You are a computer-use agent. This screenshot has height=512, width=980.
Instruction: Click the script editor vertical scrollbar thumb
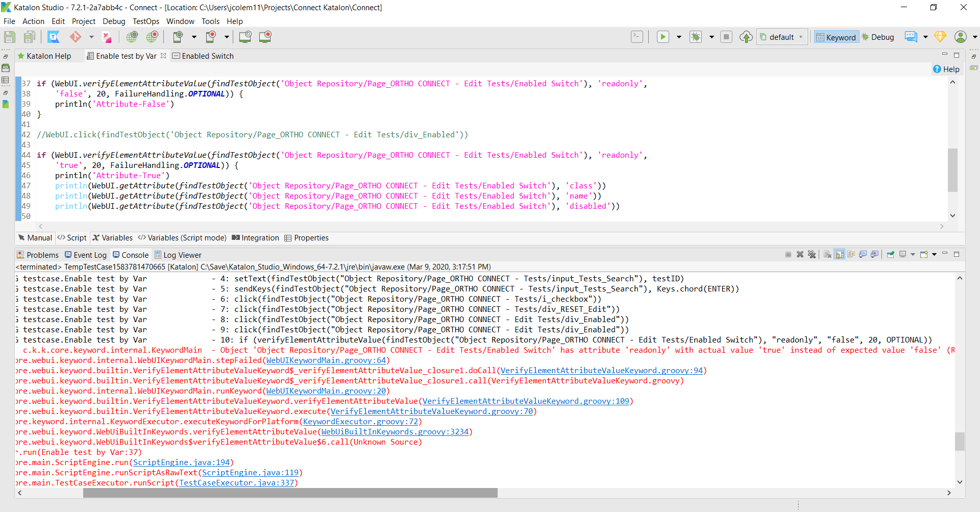pyautogui.click(x=952, y=170)
